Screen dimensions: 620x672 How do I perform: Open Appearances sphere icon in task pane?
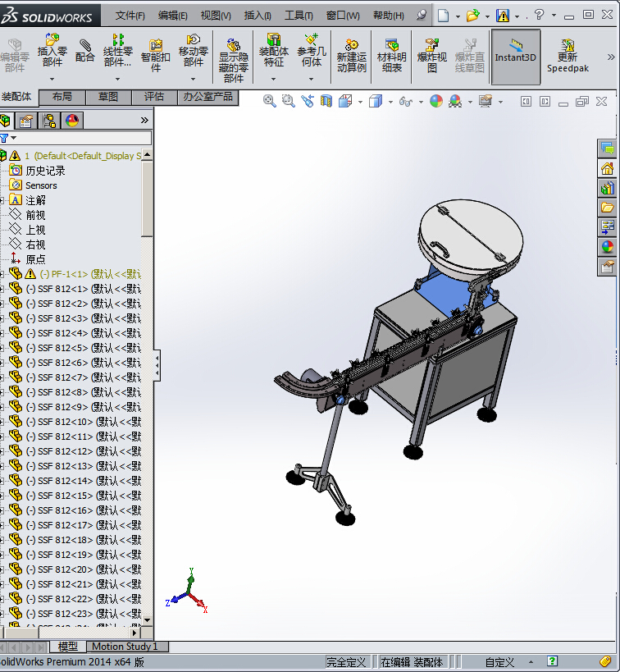pyautogui.click(x=607, y=247)
